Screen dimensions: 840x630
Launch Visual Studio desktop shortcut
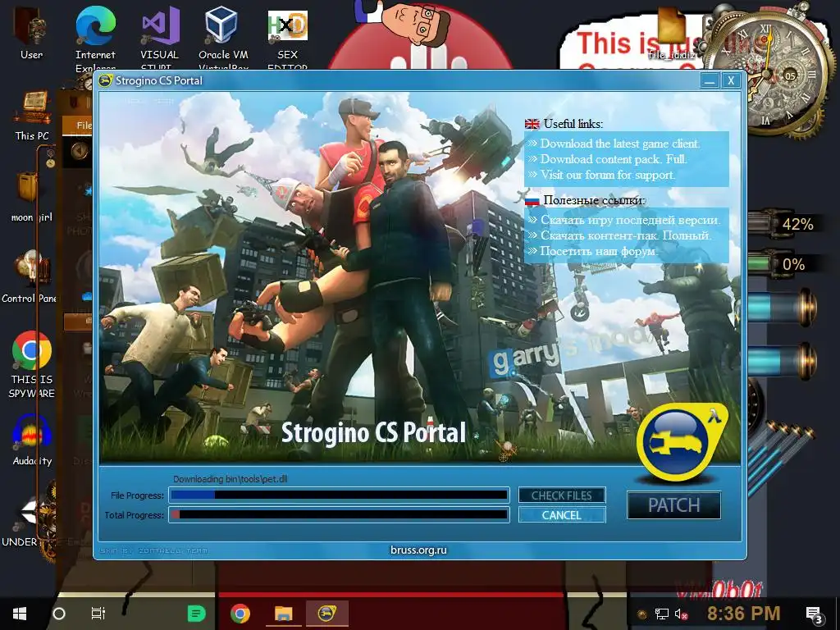pyautogui.click(x=159, y=38)
